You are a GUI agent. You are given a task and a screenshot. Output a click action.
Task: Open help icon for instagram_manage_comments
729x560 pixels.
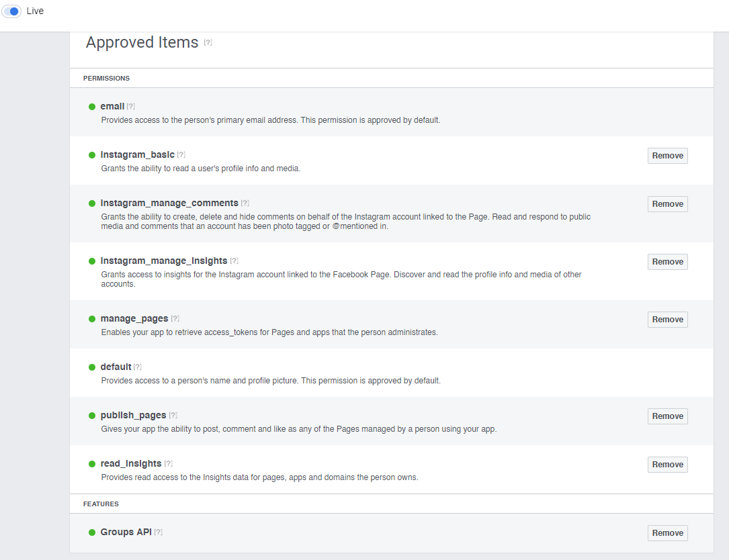(x=245, y=203)
